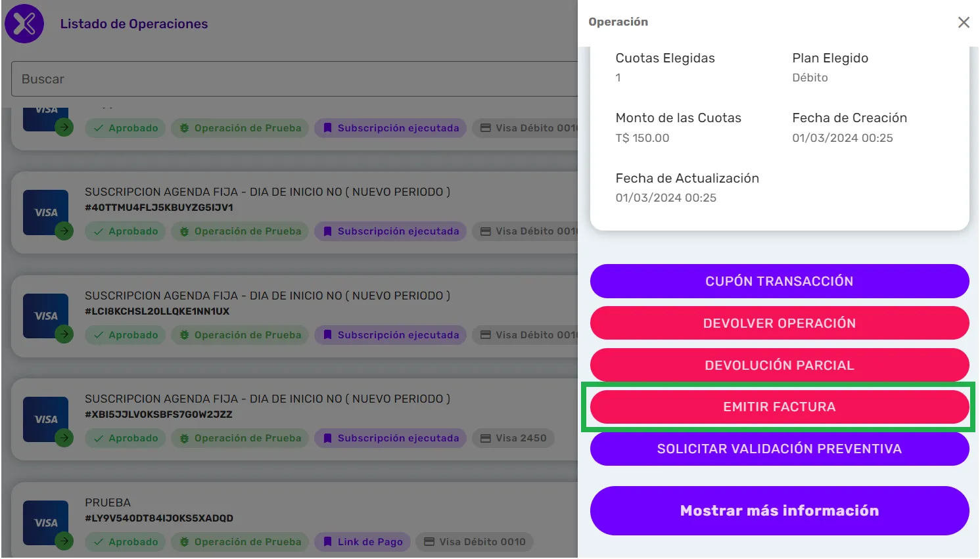
Task: Click the VISA card logo for operation #LCI8KCHSL20LLQKE1NN1UX
Action: pyautogui.click(x=46, y=316)
